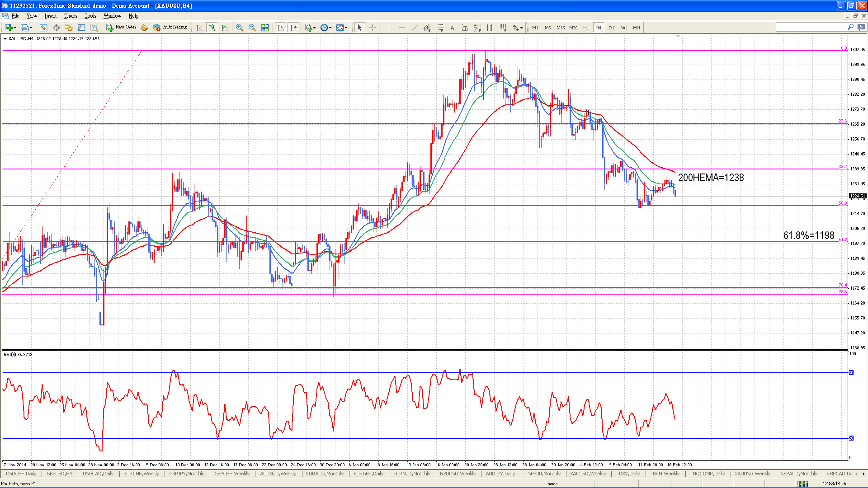The image size is (868, 488).
Task: Select the horizontal line tool
Action: [401, 28]
